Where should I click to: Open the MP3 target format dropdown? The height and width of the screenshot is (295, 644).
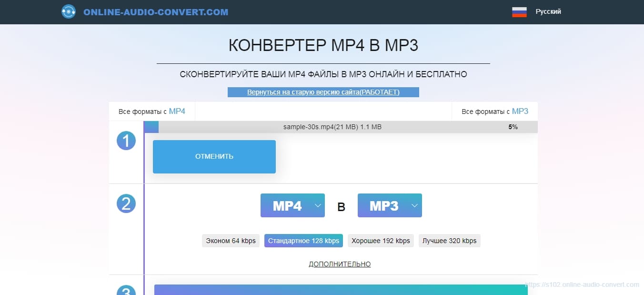click(x=413, y=205)
